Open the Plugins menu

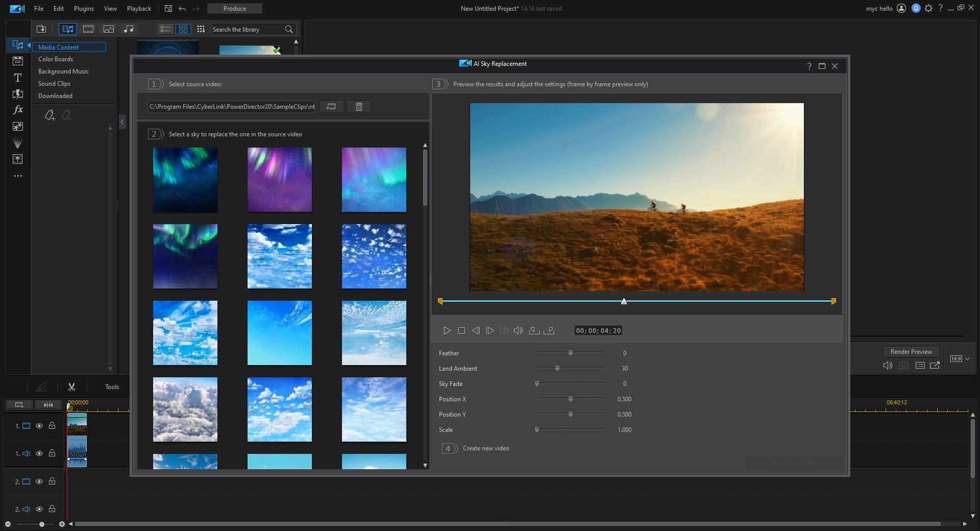pos(83,8)
